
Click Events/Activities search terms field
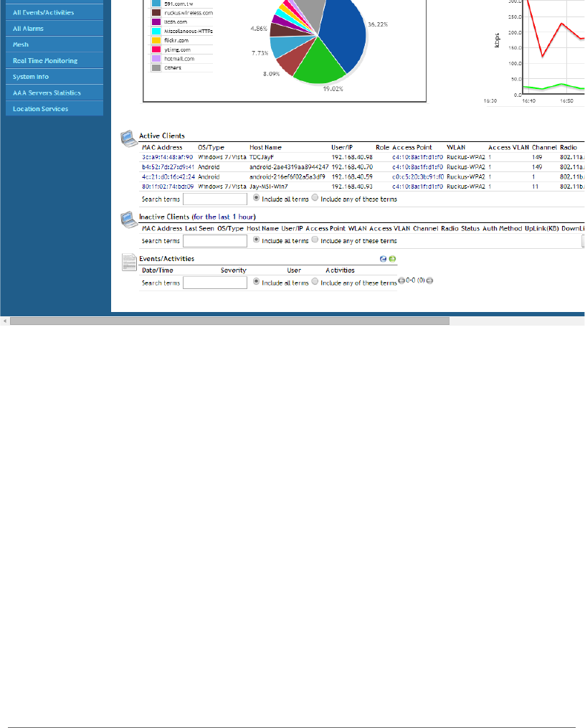coord(215,283)
